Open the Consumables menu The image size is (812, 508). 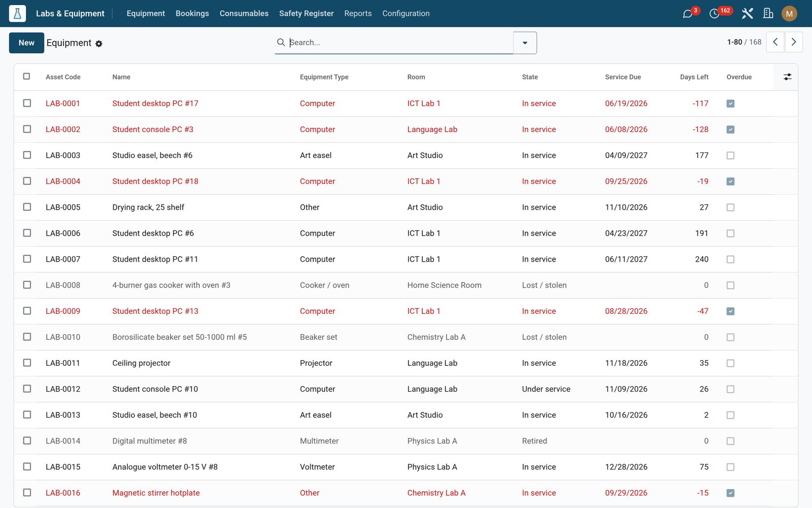244,14
